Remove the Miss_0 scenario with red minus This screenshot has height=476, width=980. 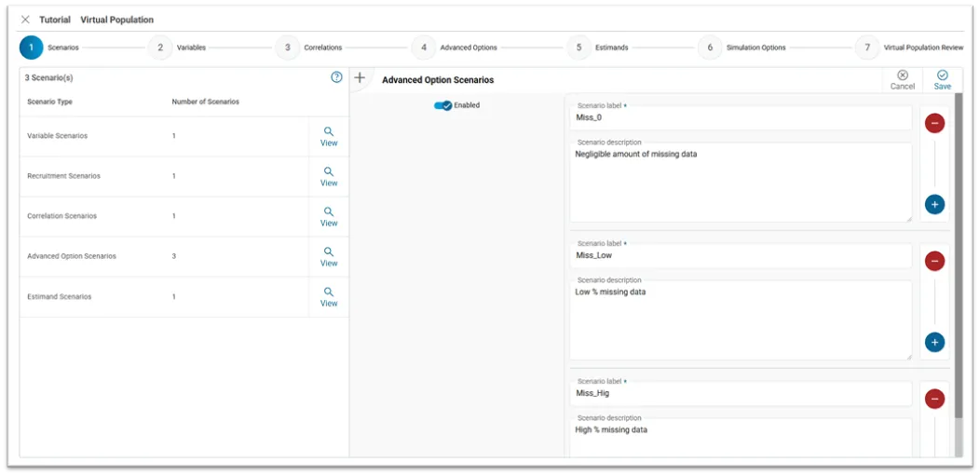click(934, 123)
